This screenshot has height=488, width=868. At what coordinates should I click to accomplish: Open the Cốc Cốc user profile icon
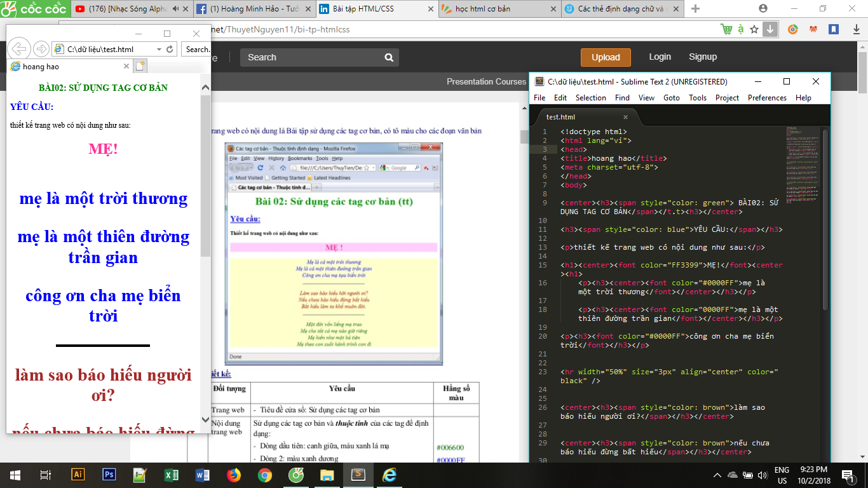point(763,9)
